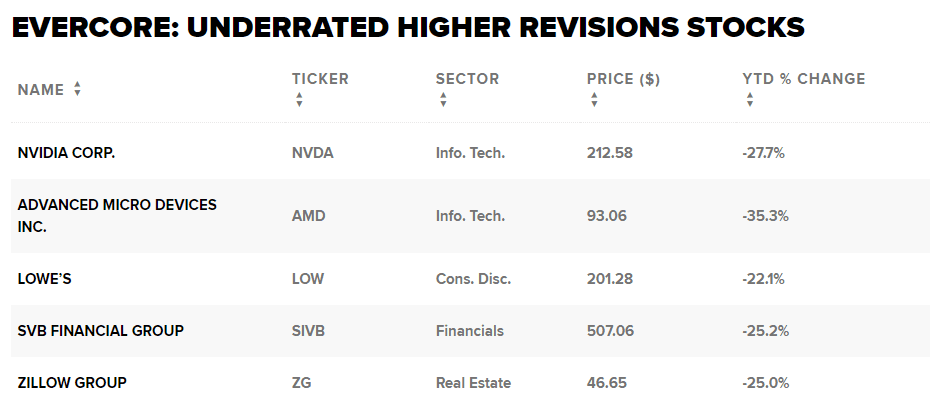Image resolution: width=930 pixels, height=419 pixels.
Task: Click the Price ($) column header
Action: 623,79
